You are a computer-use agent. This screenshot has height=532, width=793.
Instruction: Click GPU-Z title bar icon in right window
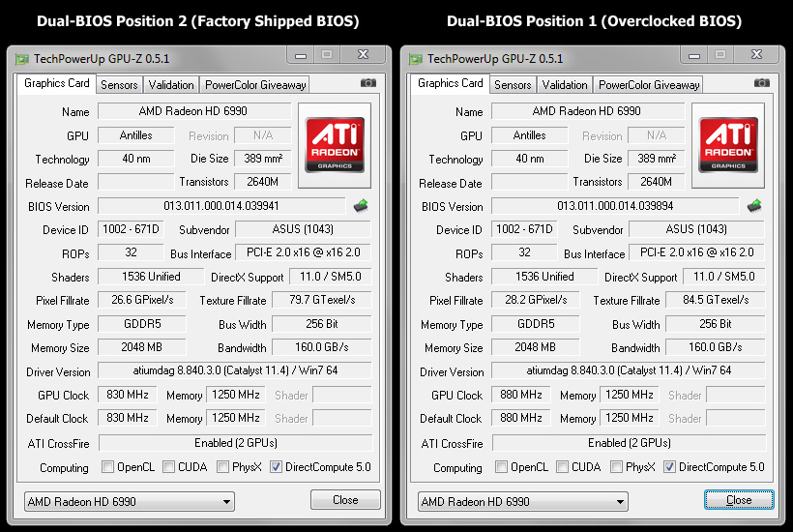(417, 58)
